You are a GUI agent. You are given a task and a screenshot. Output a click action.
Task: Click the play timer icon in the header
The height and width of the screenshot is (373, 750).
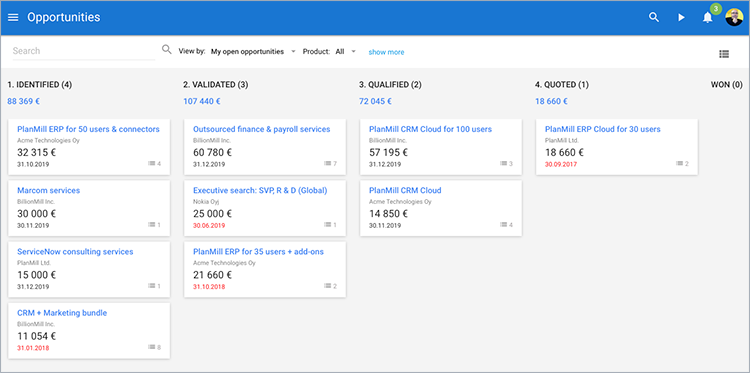click(x=681, y=17)
